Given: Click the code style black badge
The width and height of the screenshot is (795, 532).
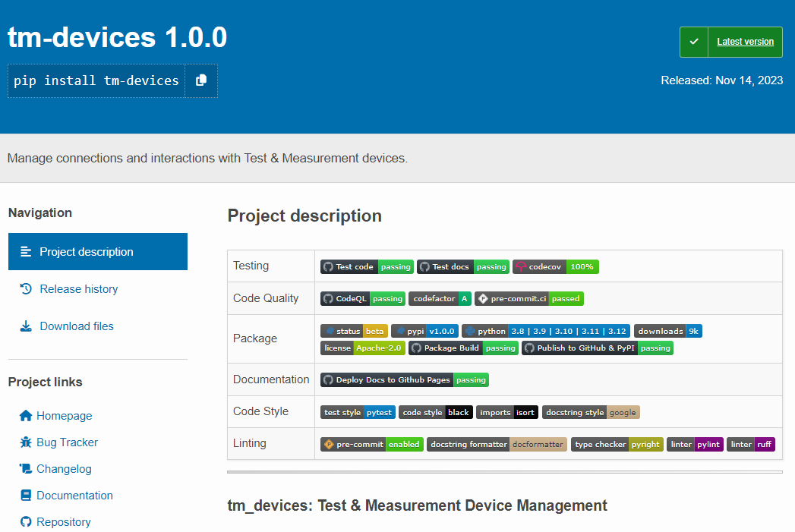Looking at the screenshot, I should click(436, 412).
